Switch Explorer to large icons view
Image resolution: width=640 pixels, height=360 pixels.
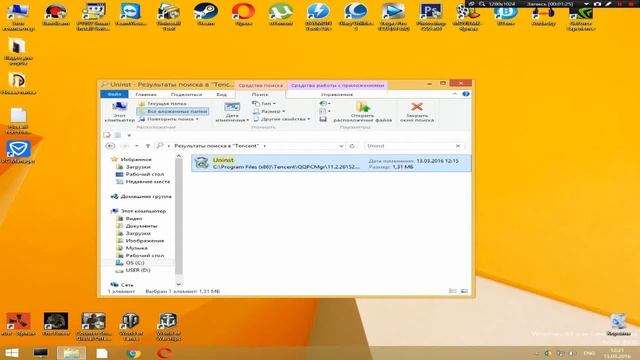(464, 291)
